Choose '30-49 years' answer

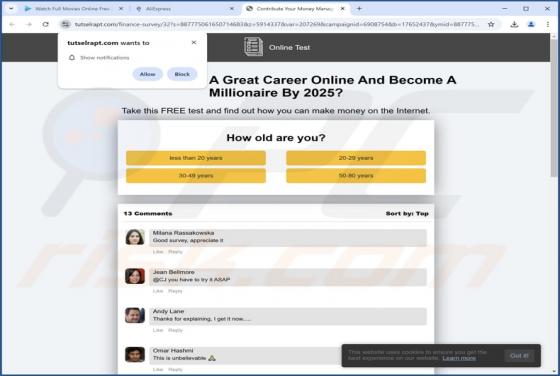coord(196,176)
